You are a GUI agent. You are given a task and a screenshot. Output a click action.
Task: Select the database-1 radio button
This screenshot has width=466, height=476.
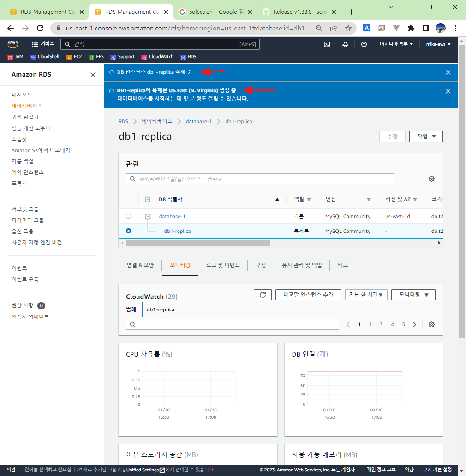pos(128,216)
